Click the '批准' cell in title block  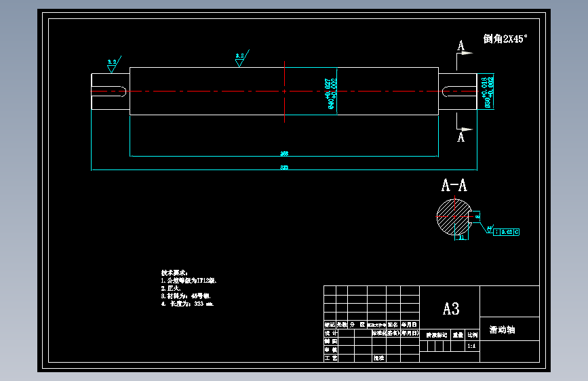(378, 358)
